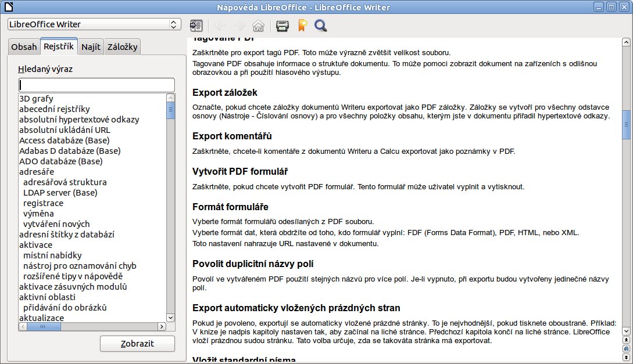
Task: Click 'Povolit duplicitní názvy polí' heading
Action: pyautogui.click(x=253, y=264)
